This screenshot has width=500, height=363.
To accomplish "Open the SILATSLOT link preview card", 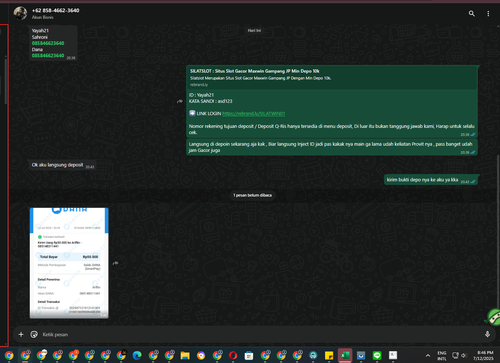I will pyautogui.click(x=332, y=78).
